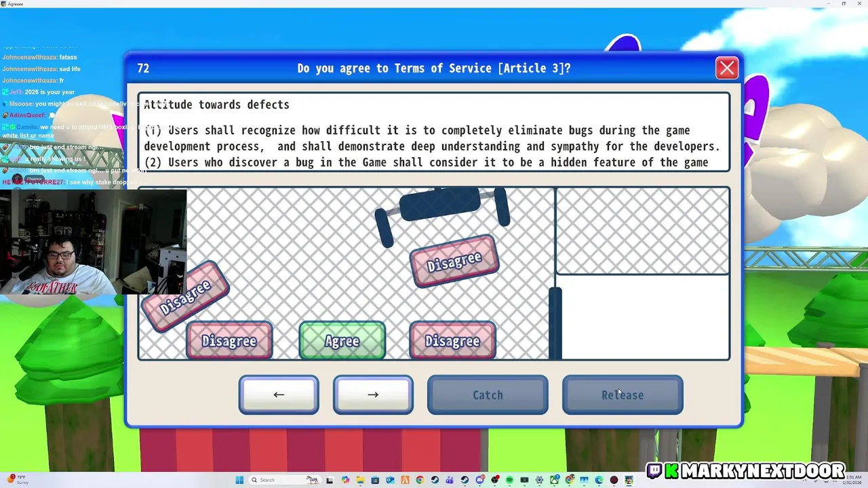This screenshot has height=488, width=868.
Task: Open Copilot from the taskbar
Action: pyautogui.click(x=345, y=480)
